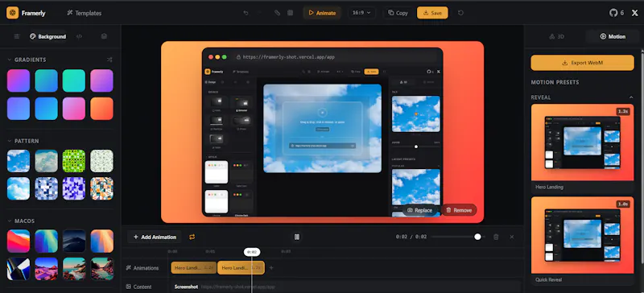Open the stack icon tab in left panel
Viewport: 644px width, 293px height.
(104, 36)
